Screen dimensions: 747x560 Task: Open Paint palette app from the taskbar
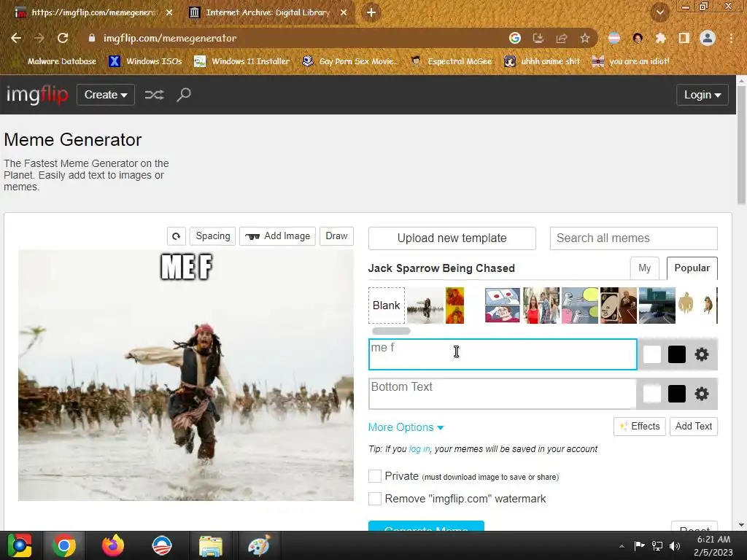pyautogui.click(x=259, y=545)
